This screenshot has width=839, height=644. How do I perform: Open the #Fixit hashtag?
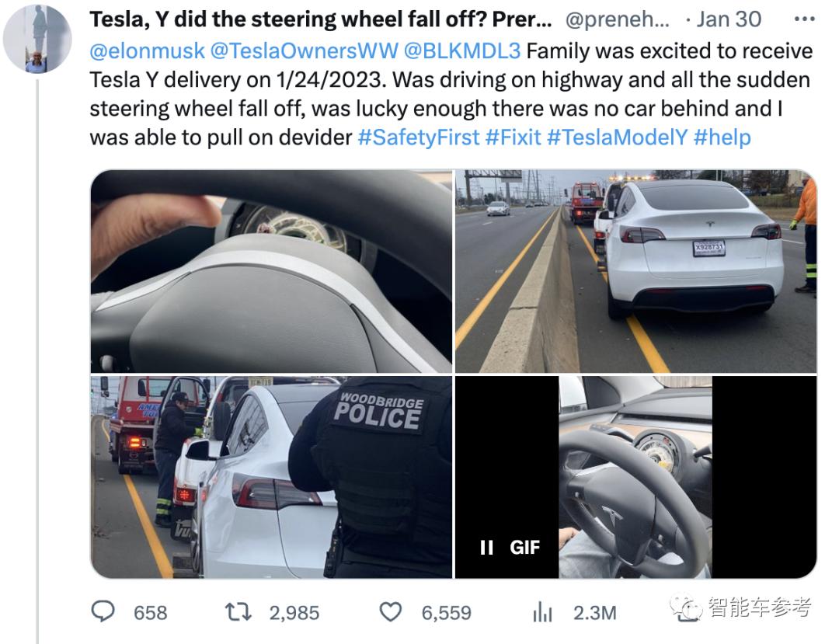(x=513, y=138)
